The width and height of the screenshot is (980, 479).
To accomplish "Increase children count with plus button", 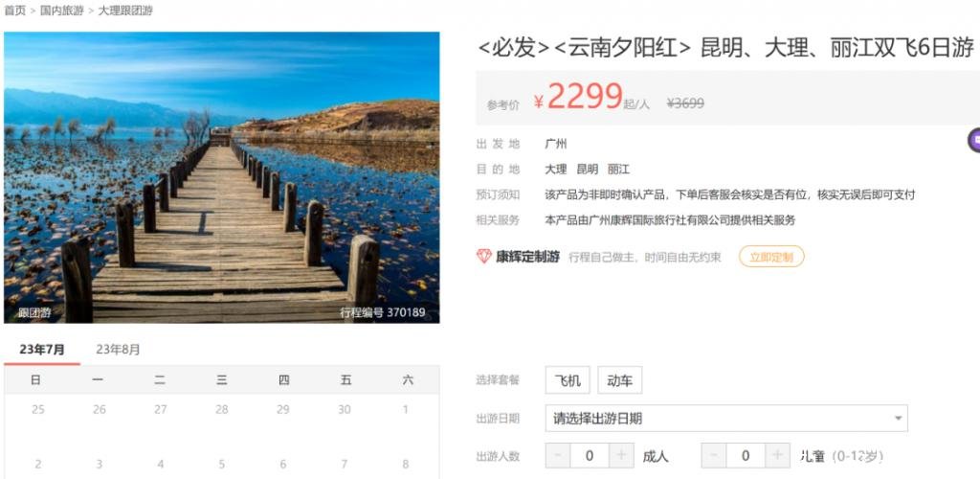I will pyautogui.click(x=777, y=456).
